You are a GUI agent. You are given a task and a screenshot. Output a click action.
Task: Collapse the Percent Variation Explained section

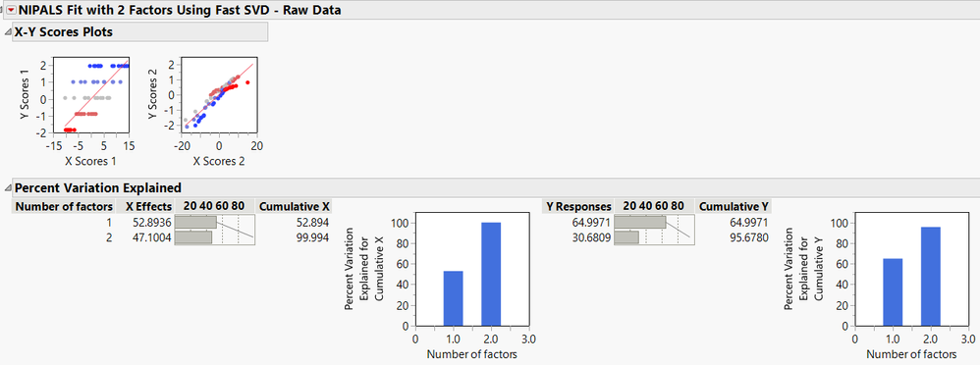(8, 188)
